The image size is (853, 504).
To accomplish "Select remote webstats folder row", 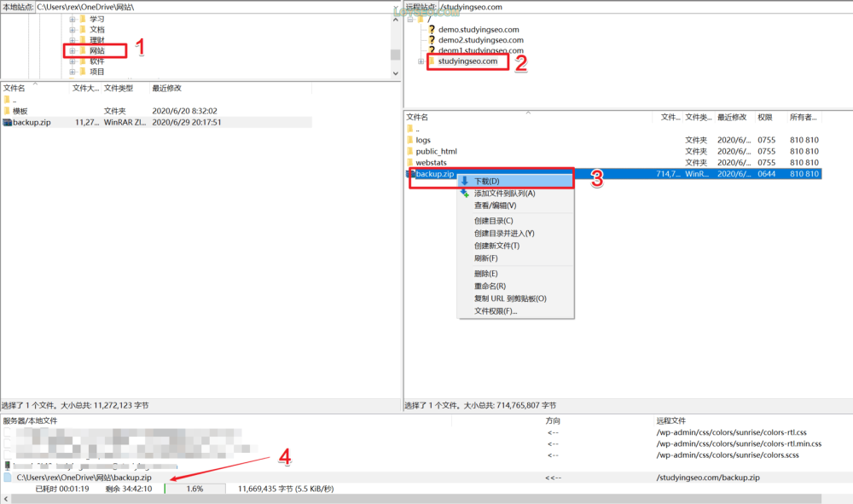I will pyautogui.click(x=613, y=163).
